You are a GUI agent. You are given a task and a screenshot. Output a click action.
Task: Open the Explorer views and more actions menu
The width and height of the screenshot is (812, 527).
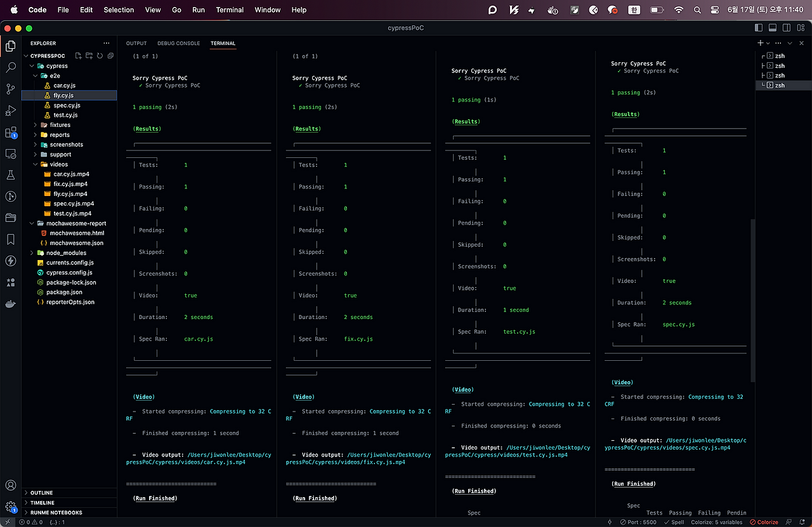(x=107, y=43)
